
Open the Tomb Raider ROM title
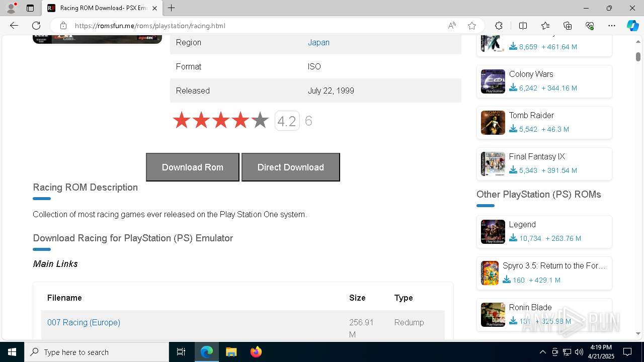click(x=531, y=115)
